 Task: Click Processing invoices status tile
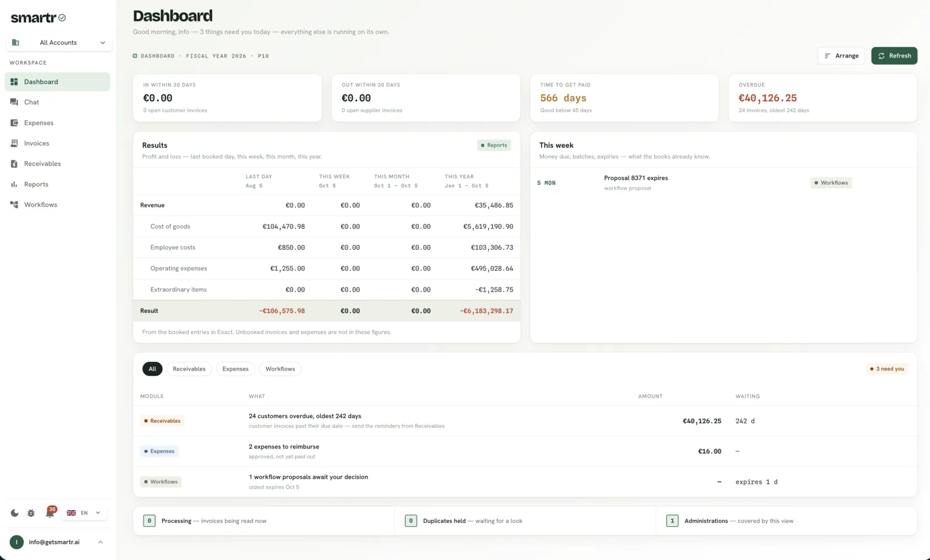tap(263, 521)
